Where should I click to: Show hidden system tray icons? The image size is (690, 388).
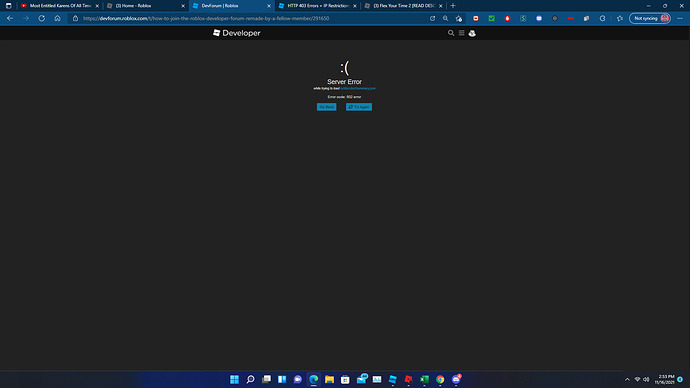[627, 379]
